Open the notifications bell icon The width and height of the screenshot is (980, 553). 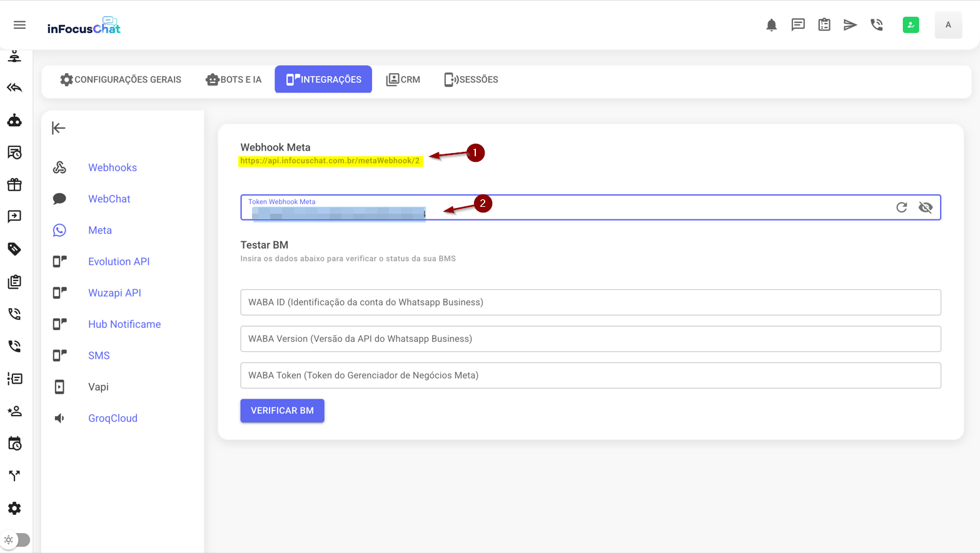coord(771,25)
